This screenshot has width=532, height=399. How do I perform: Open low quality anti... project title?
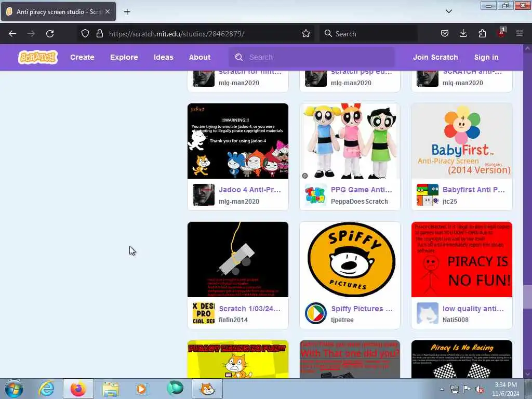473,309
